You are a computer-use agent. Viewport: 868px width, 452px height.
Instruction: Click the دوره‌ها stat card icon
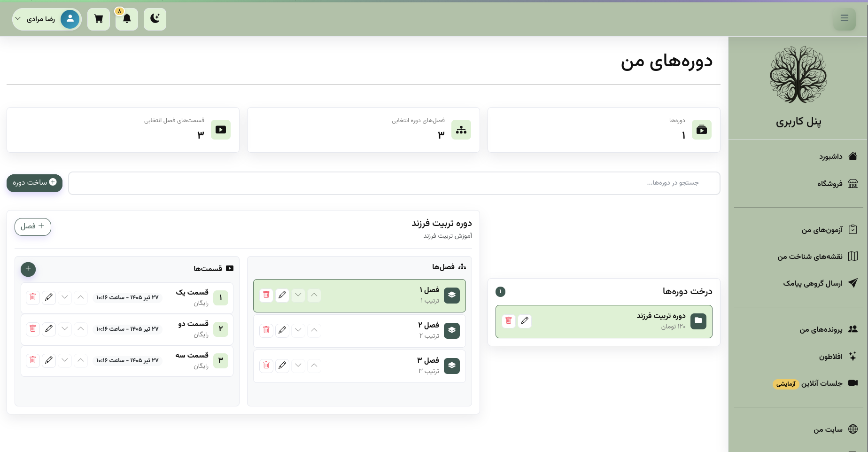click(702, 130)
